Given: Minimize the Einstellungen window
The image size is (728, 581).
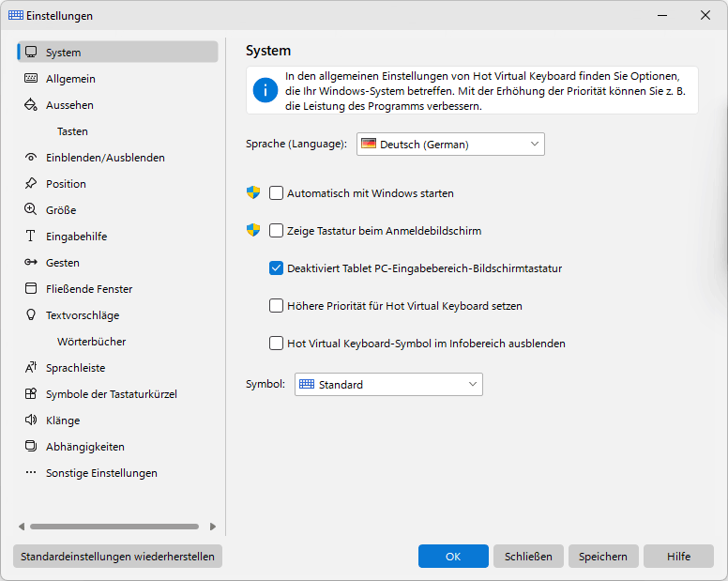Looking at the screenshot, I should (662, 15).
